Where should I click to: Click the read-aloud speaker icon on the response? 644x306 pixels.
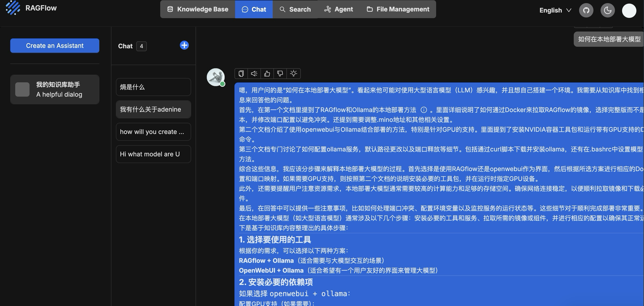pos(254,74)
